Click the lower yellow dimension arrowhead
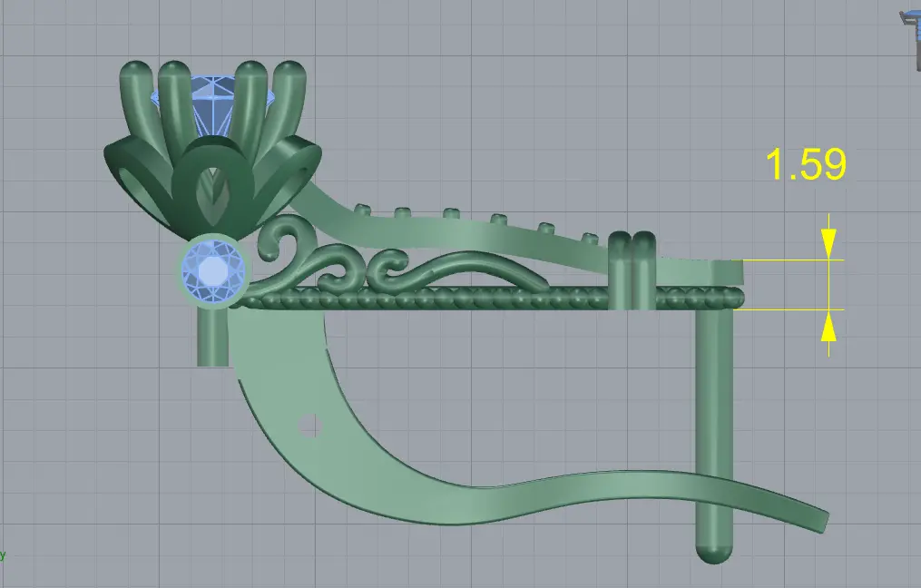 tap(828, 326)
